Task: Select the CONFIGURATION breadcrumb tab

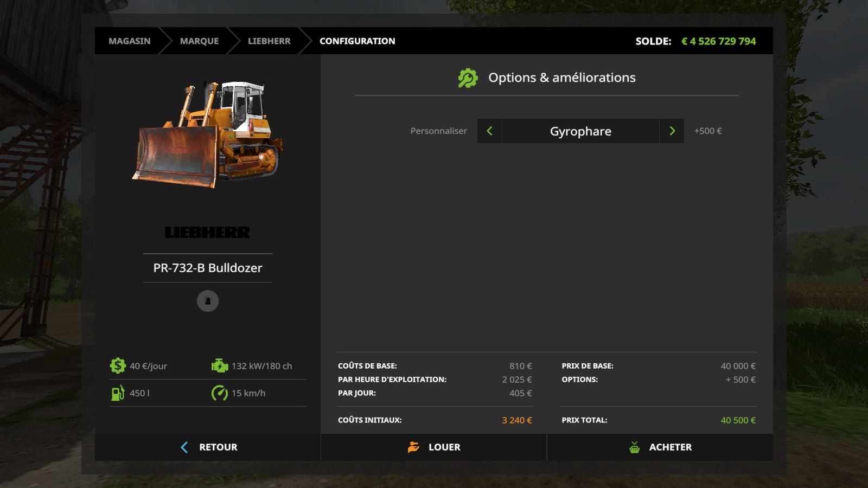Action: [357, 41]
